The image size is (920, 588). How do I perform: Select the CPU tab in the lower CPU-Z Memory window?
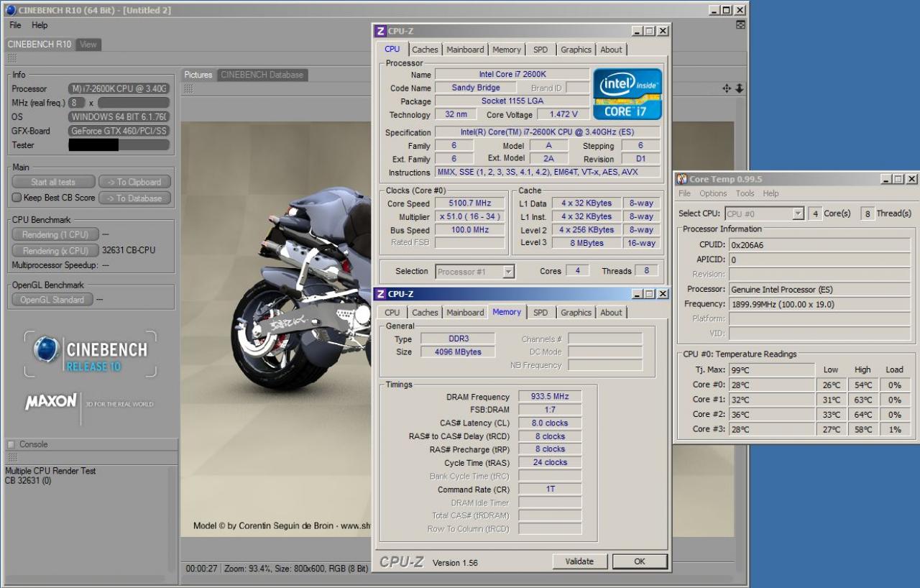click(x=392, y=313)
